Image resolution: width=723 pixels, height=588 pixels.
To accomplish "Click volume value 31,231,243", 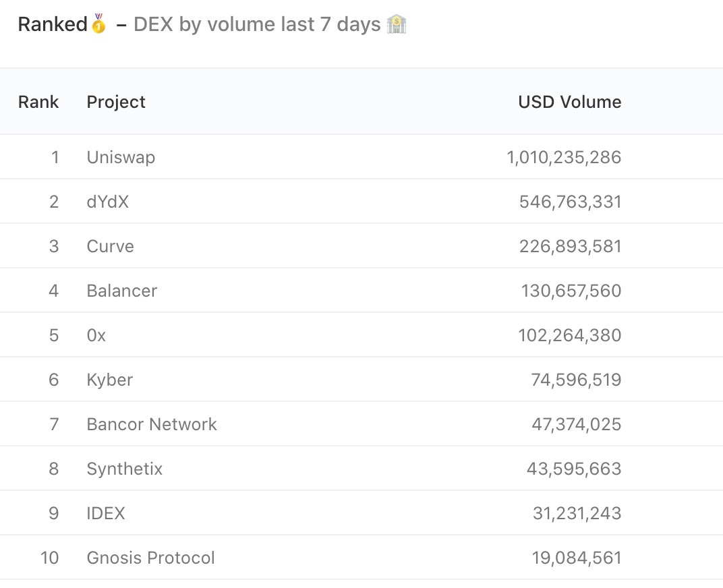I will click(577, 513).
